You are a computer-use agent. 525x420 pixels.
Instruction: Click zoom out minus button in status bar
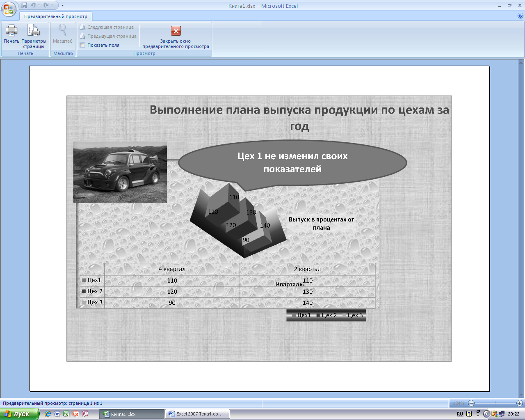pyautogui.click(x=471, y=403)
